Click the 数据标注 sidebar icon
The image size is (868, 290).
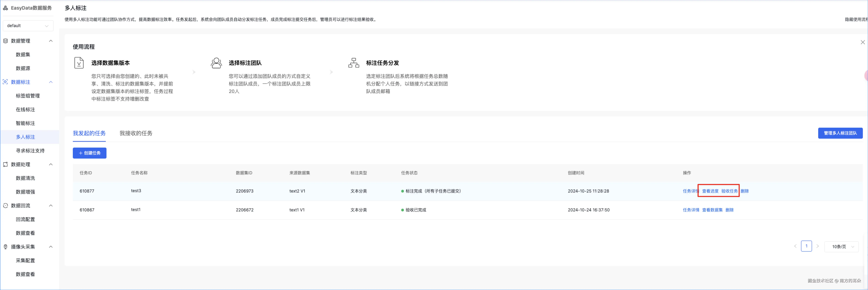(5, 82)
